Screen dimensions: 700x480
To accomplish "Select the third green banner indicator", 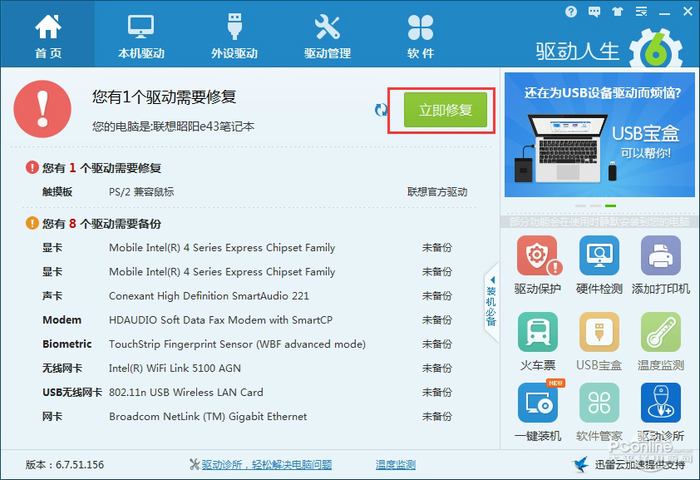I will click(x=610, y=206).
